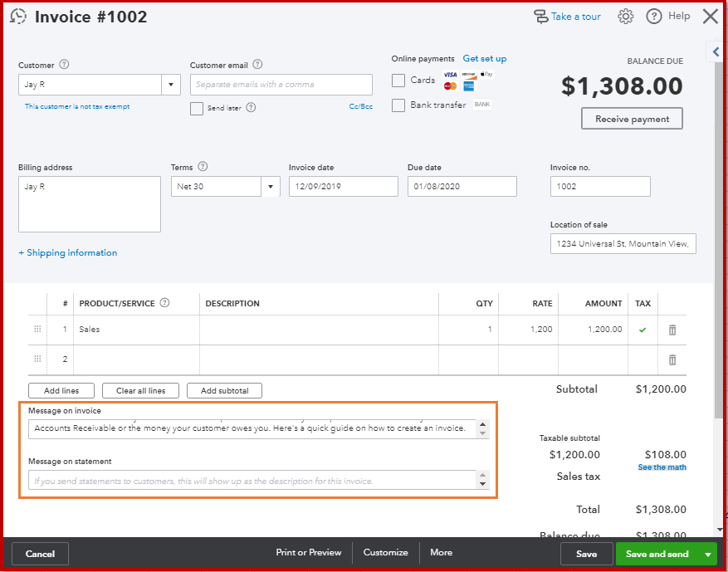Click the Rate value 1,200 in line 1

click(x=541, y=330)
